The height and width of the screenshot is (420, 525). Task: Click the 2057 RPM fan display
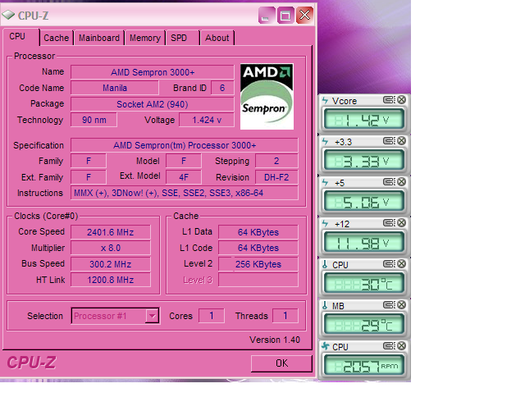pyautogui.click(x=364, y=365)
